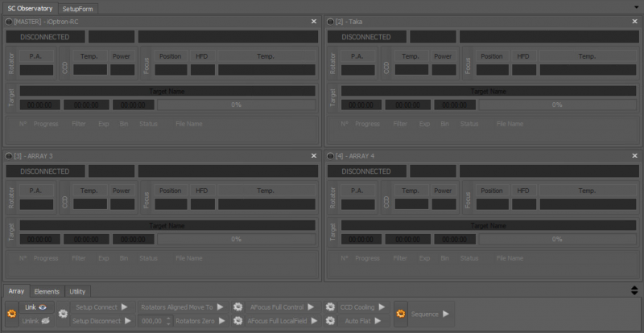Click the Power label in the ARRAY 3 CCD section
644x333 pixels.
coord(122,191)
